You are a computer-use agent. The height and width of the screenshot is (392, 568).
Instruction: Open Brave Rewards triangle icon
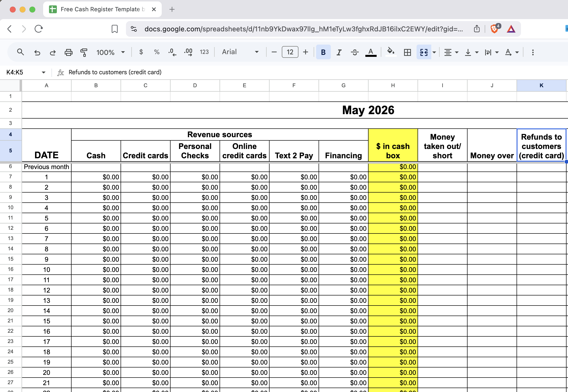pyautogui.click(x=511, y=29)
